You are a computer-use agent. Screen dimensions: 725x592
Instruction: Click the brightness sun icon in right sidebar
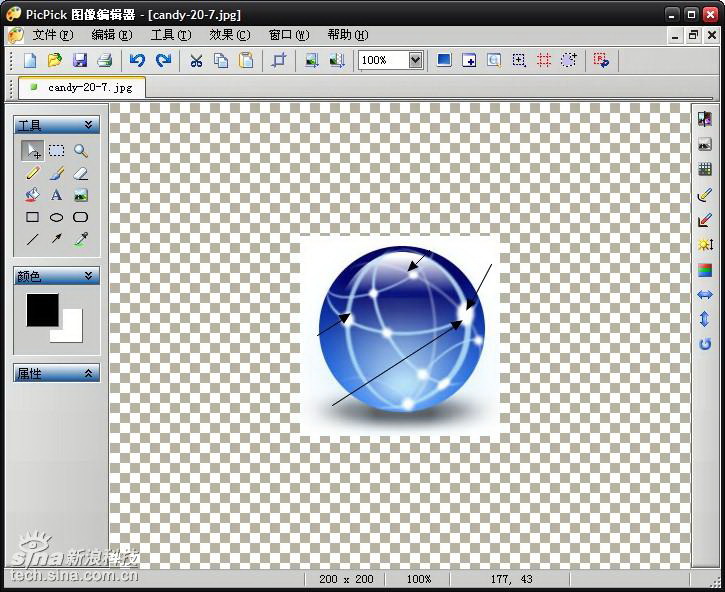[705, 244]
